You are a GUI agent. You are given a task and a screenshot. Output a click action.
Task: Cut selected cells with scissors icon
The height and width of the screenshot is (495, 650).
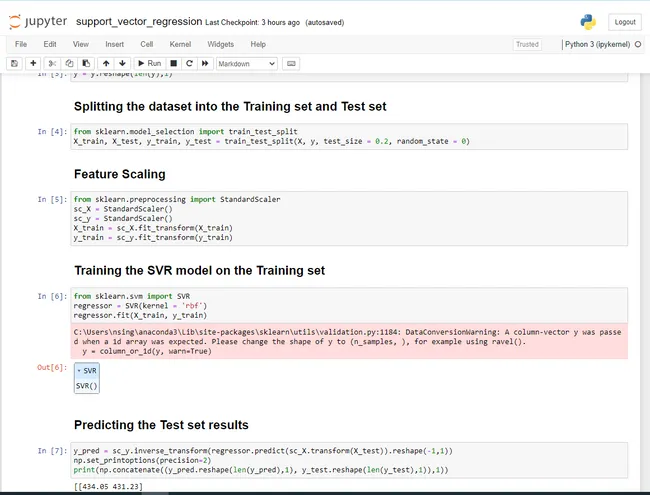pos(52,63)
